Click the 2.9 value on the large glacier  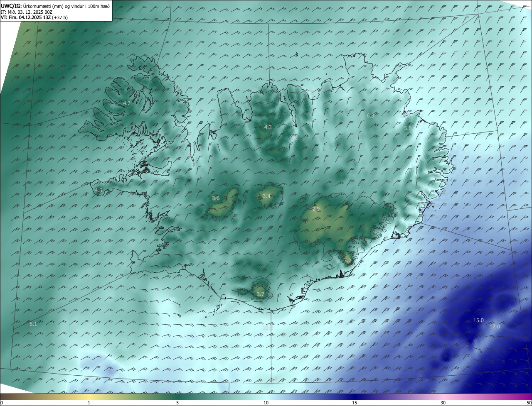click(x=316, y=209)
